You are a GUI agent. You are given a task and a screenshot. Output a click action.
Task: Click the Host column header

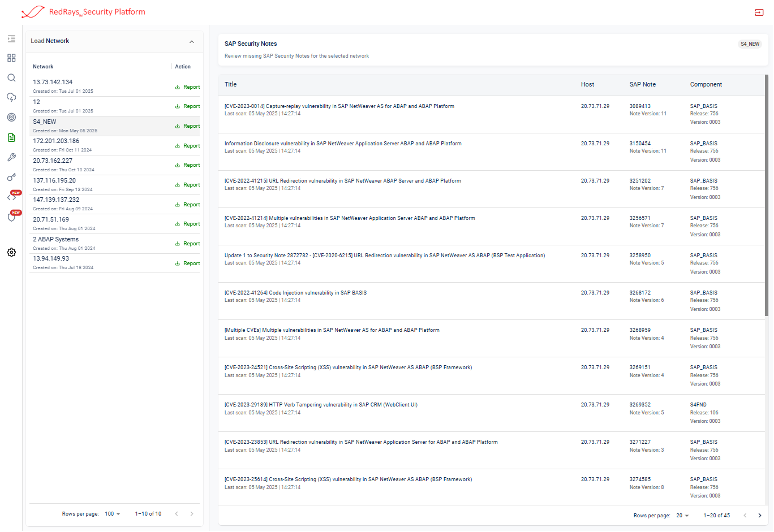pyautogui.click(x=587, y=85)
